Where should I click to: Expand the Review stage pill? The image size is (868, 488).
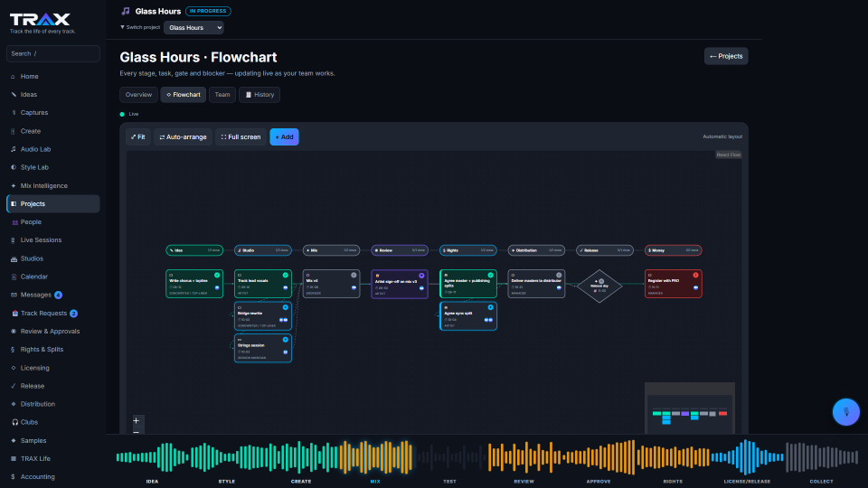pos(400,250)
